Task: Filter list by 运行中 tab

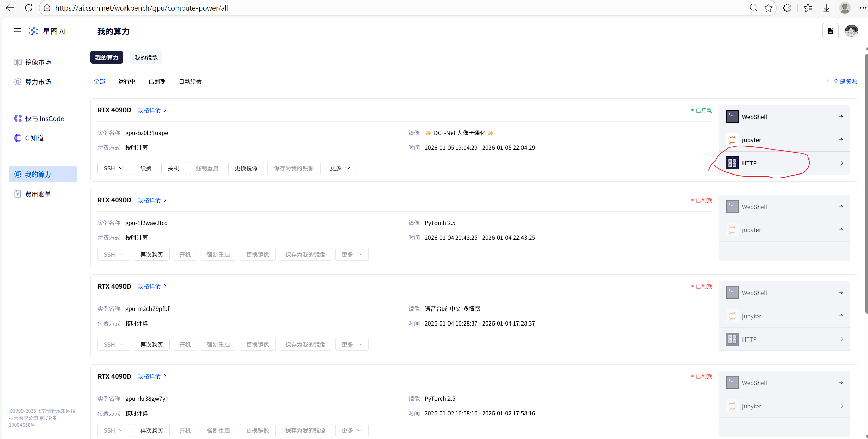Action: click(127, 81)
